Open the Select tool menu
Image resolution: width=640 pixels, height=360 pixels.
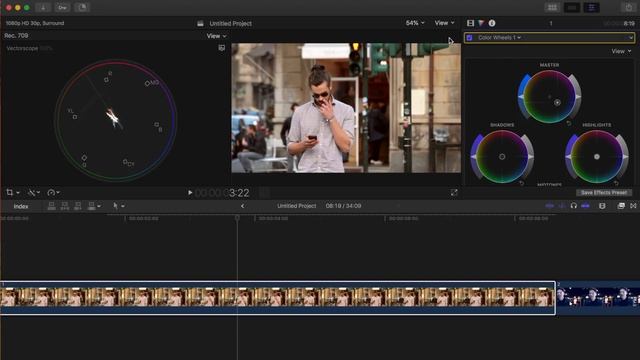(x=118, y=206)
